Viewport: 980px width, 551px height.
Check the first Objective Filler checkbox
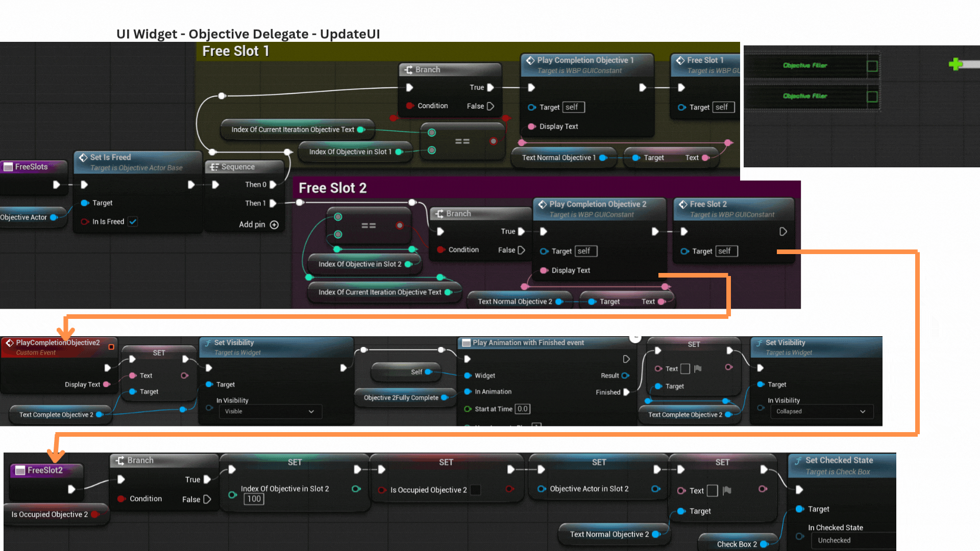coord(872,66)
